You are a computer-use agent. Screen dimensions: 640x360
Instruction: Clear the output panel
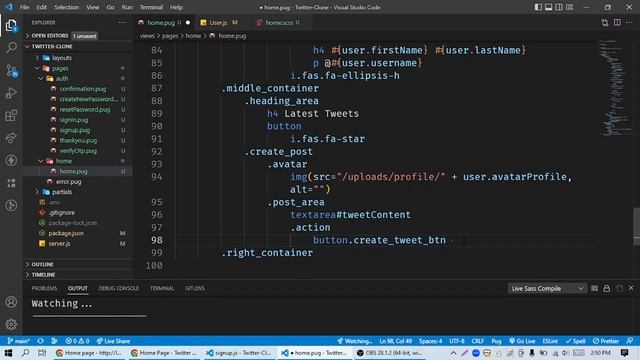point(594,289)
